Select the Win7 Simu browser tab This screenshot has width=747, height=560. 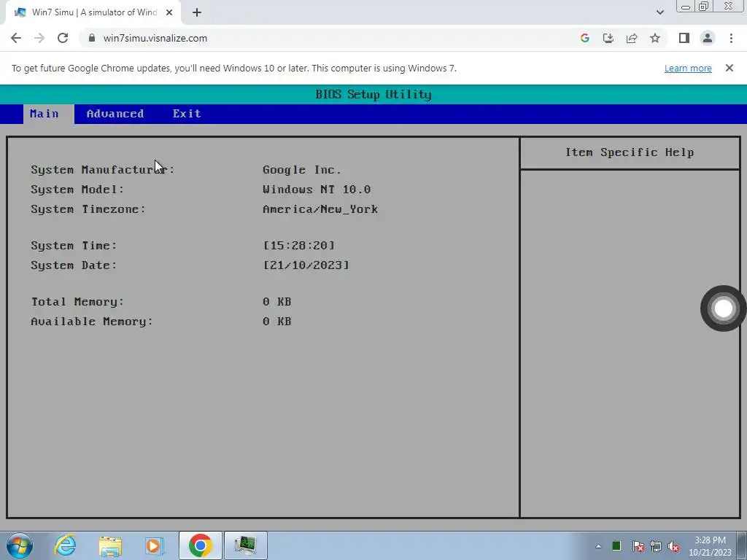(x=93, y=12)
